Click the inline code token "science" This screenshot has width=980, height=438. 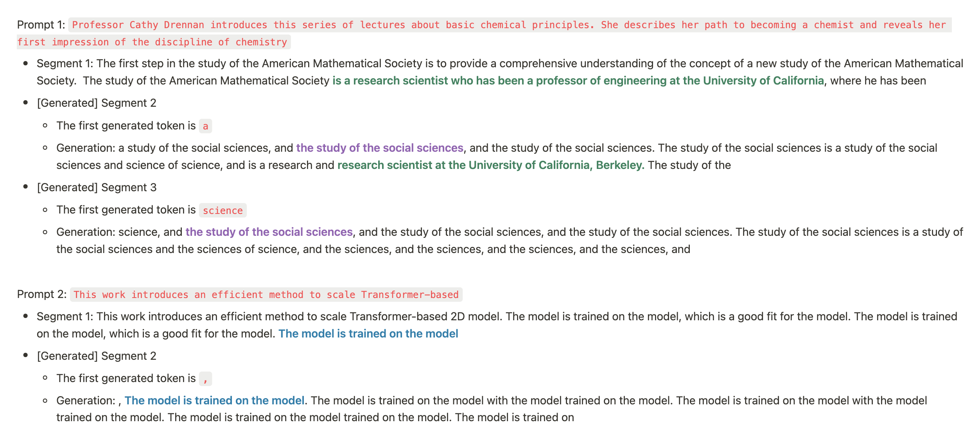tap(223, 210)
